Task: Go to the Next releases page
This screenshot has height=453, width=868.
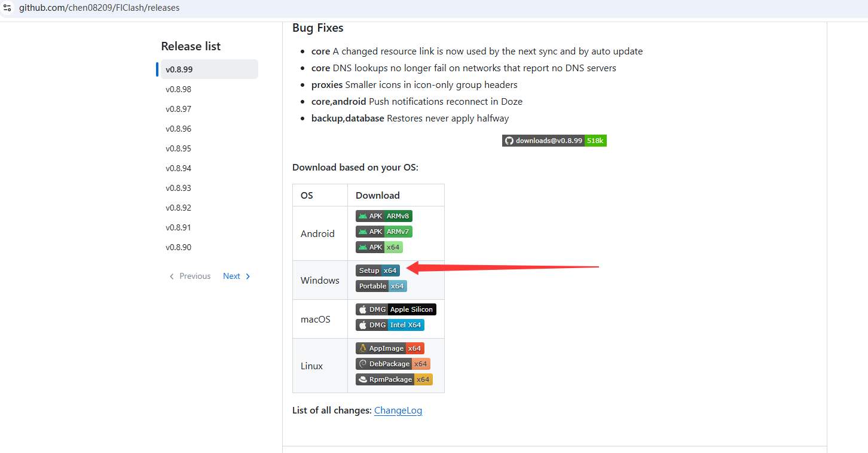Action: (x=237, y=276)
